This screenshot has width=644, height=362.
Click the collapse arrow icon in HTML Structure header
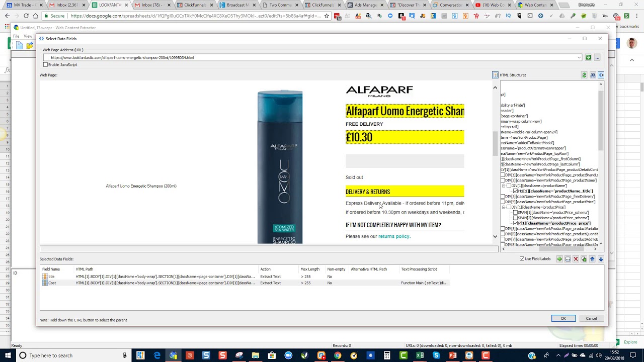pos(601,75)
